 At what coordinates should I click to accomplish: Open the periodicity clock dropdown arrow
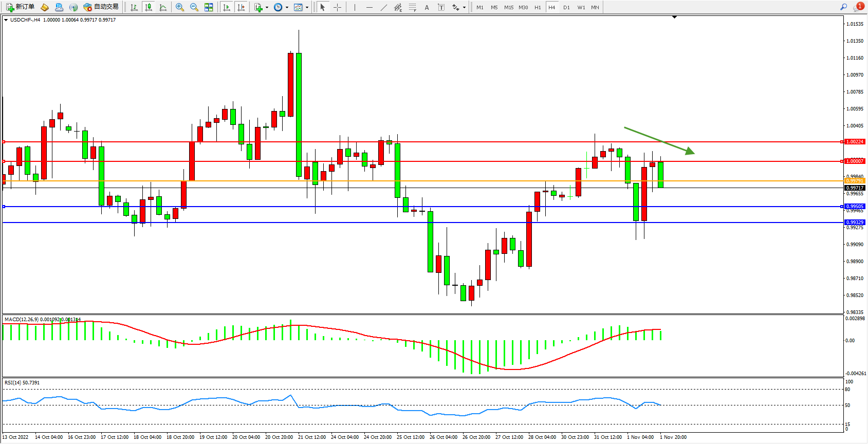[x=287, y=7]
